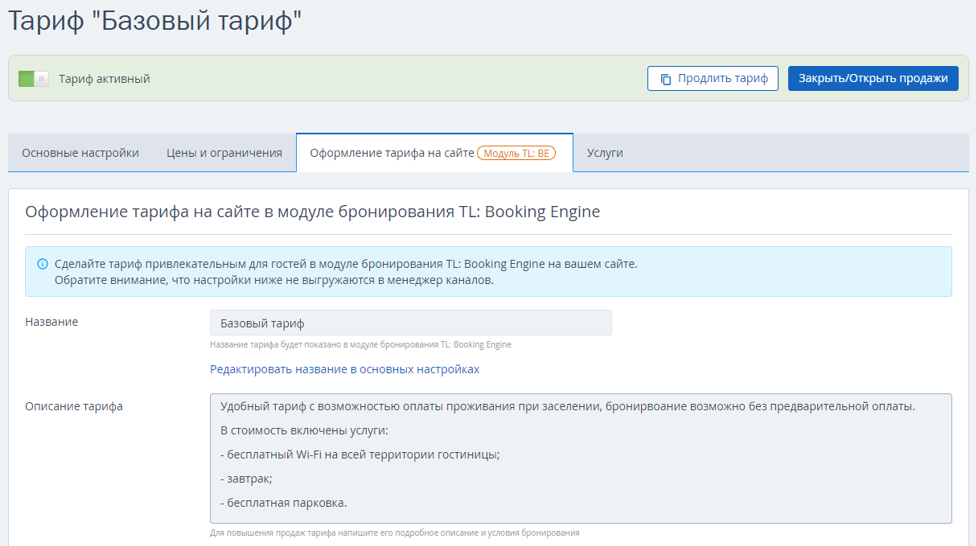976x546 pixels.
Task: Click the '- завтрак;' line in the description
Action: pyautogui.click(x=246, y=479)
